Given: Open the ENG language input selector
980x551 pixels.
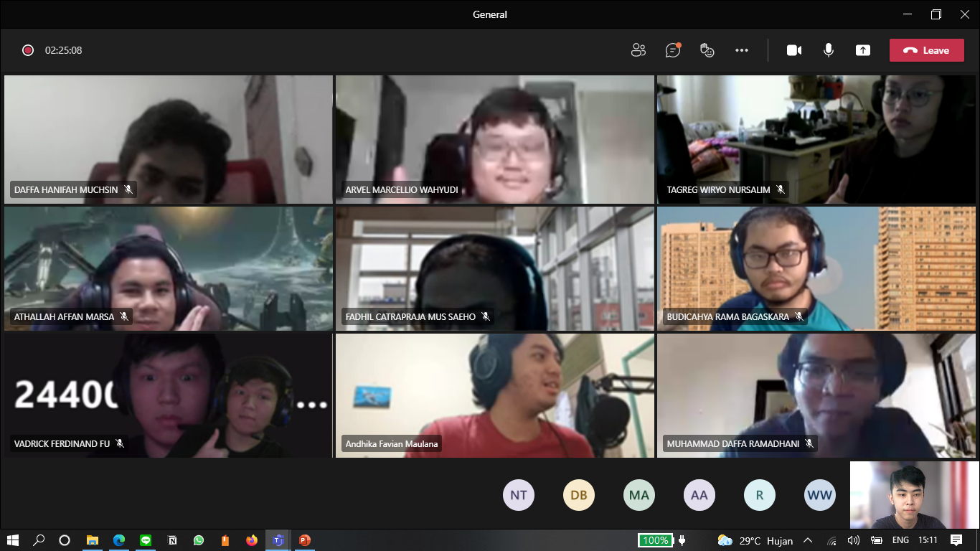Looking at the screenshot, I should pyautogui.click(x=900, y=540).
